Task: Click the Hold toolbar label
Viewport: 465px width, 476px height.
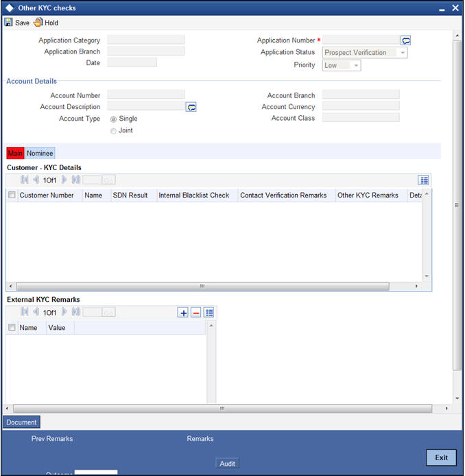Action: coord(51,23)
